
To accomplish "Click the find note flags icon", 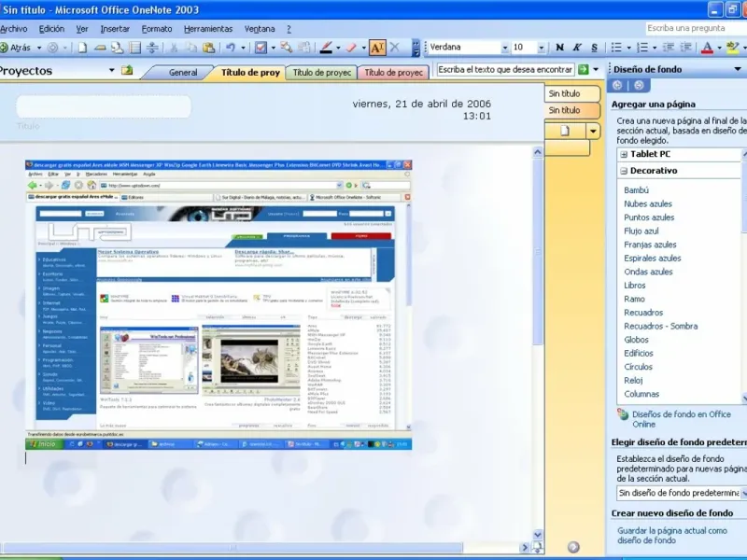I will pyautogui.click(x=287, y=48).
